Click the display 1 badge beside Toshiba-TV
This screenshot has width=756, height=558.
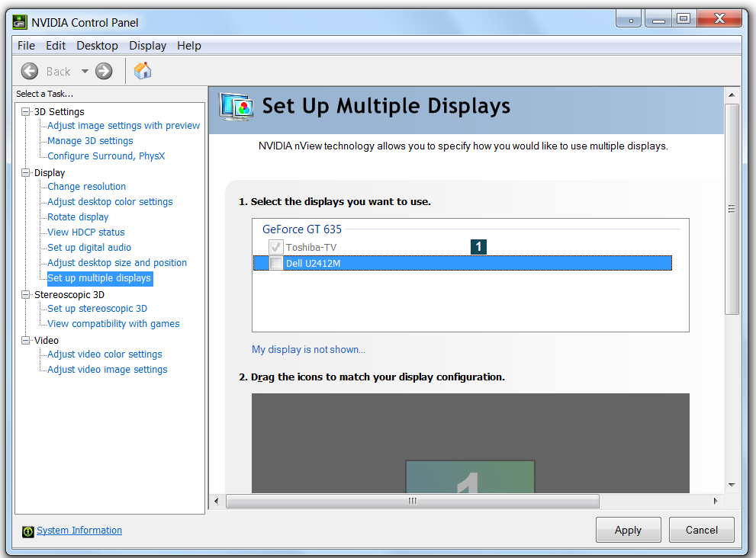[x=478, y=247]
